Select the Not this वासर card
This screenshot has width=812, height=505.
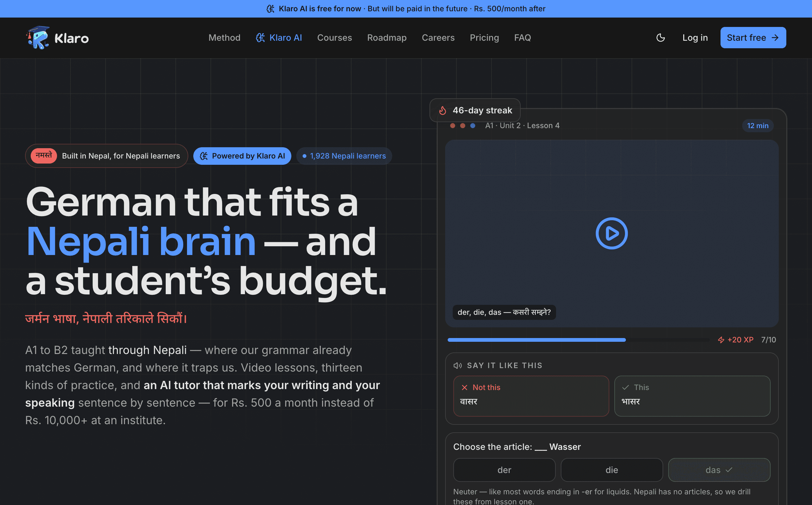click(531, 396)
